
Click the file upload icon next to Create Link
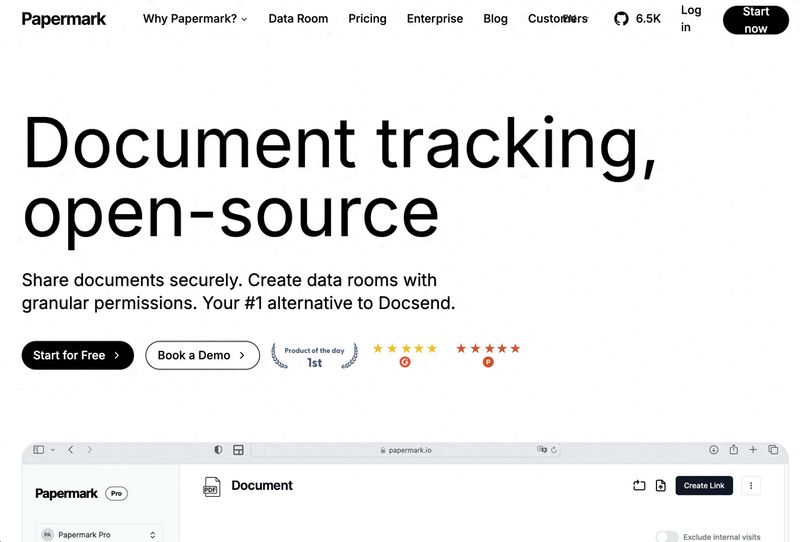(661, 485)
